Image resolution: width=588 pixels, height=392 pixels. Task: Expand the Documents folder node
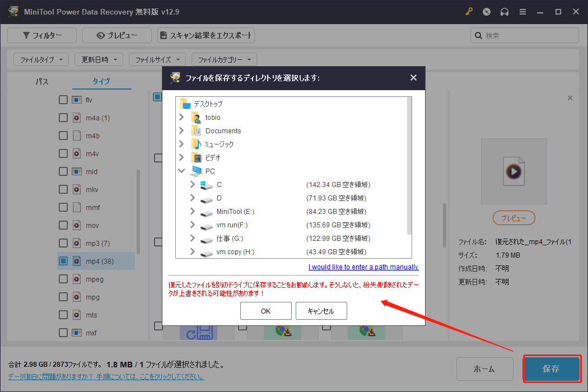[x=181, y=130]
